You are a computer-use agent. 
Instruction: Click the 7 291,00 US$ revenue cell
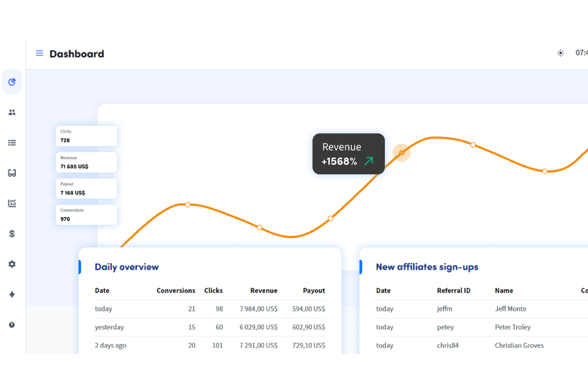[259, 345]
